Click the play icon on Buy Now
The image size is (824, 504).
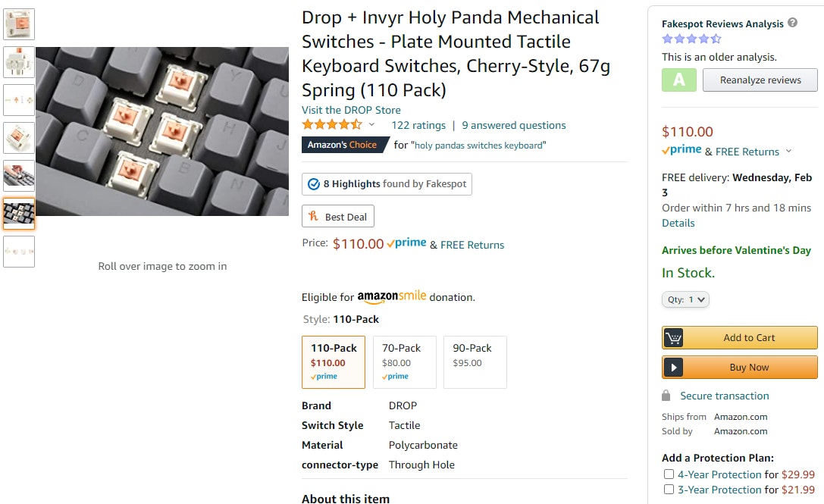(x=673, y=368)
